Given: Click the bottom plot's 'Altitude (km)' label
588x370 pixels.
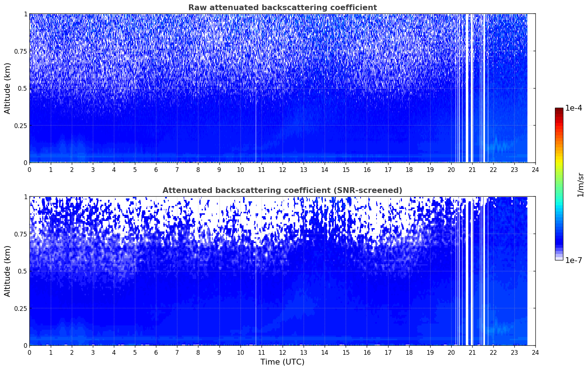Looking at the screenshot, I should click(x=8, y=271).
